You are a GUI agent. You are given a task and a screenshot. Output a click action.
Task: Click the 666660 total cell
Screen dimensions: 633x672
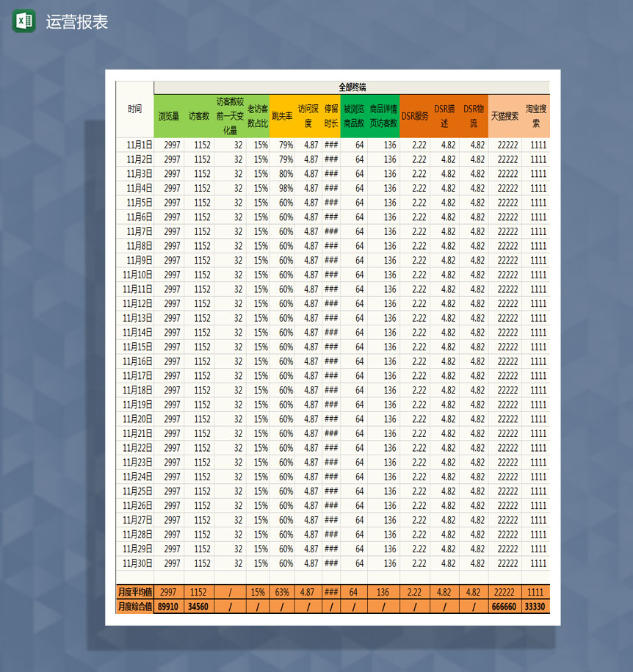507,607
